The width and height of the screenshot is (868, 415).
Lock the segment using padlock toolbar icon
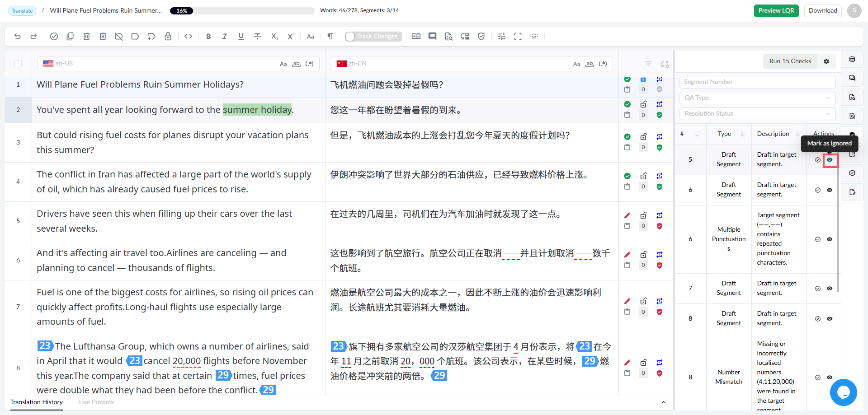click(168, 37)
